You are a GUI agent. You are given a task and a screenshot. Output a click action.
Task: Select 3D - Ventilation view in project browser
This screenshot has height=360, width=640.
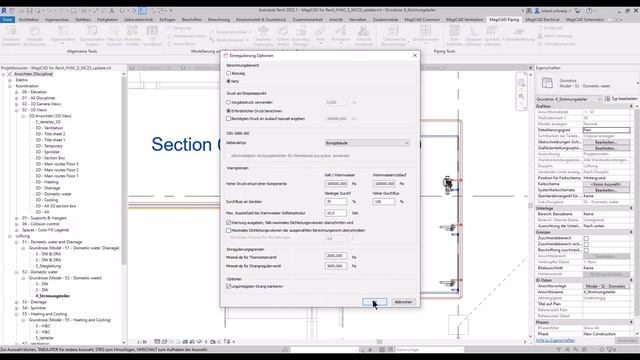(x=49, y=128)
